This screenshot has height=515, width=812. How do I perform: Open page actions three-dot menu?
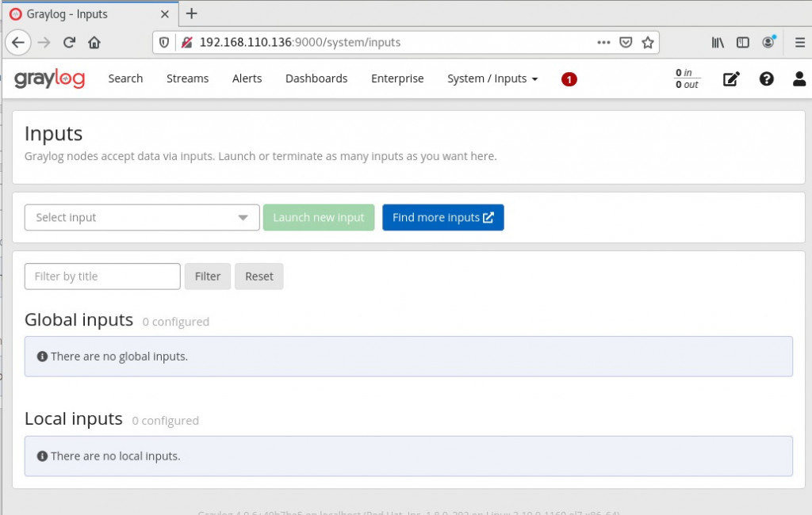tap(603, 43)
